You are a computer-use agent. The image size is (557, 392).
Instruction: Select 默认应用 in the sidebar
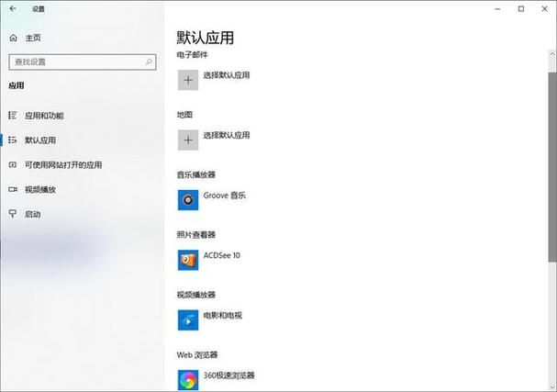(x=40, y=140)
